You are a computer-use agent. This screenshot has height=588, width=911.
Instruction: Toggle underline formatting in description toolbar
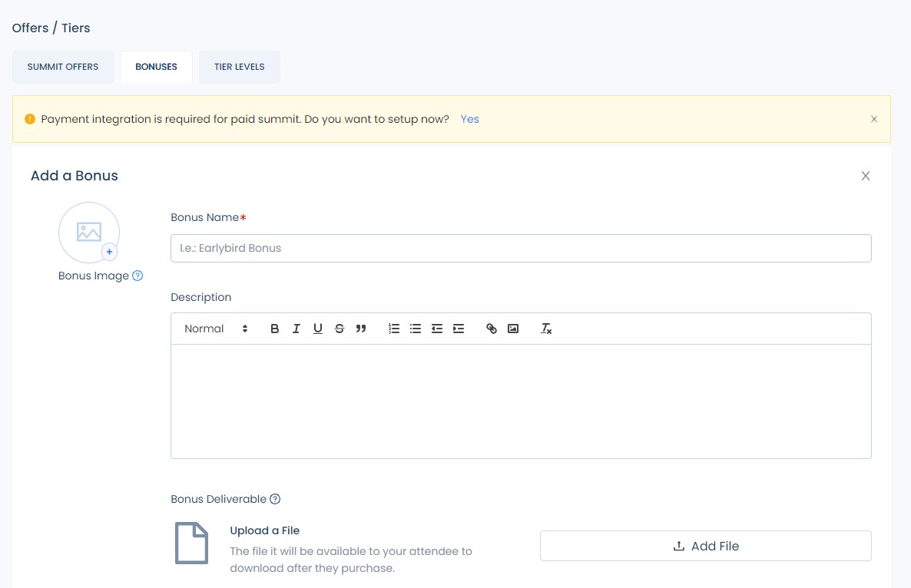tap(318, 329)
